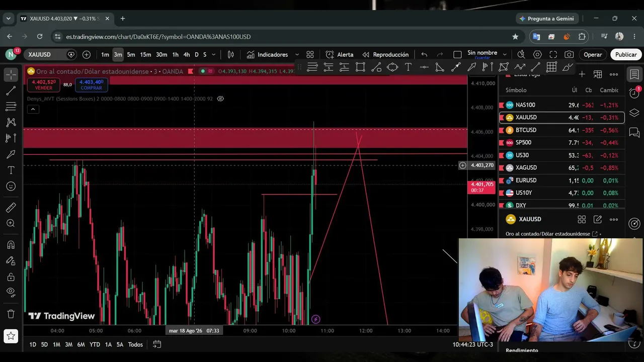The image size is (644, 362).
Task: Open forecasting and measurement tools in sidebar
Action: coord(11,138)
